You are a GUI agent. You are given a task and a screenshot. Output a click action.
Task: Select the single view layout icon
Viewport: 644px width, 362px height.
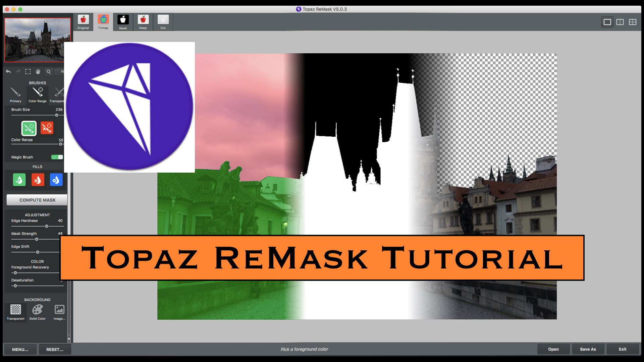pos(607,22)
